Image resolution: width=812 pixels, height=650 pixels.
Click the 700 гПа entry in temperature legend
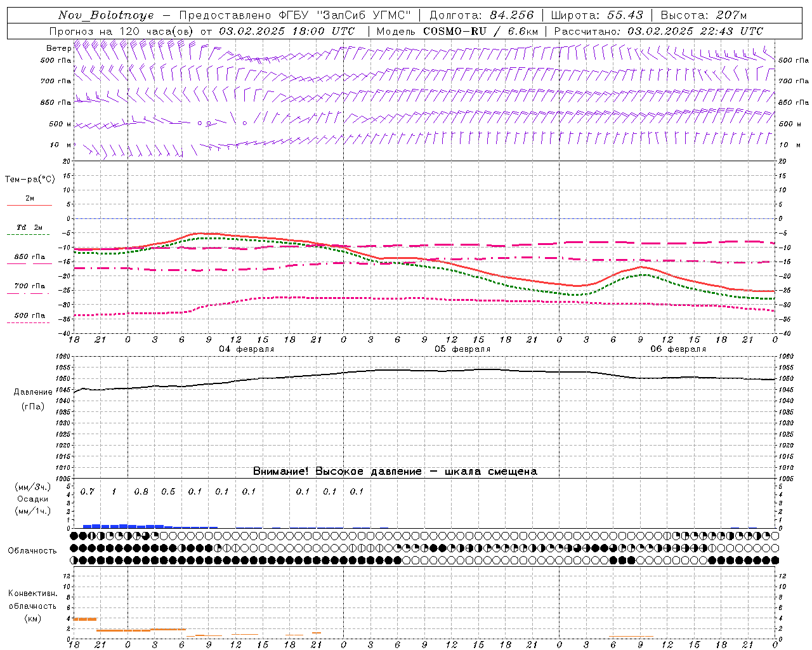coord(29,286)
